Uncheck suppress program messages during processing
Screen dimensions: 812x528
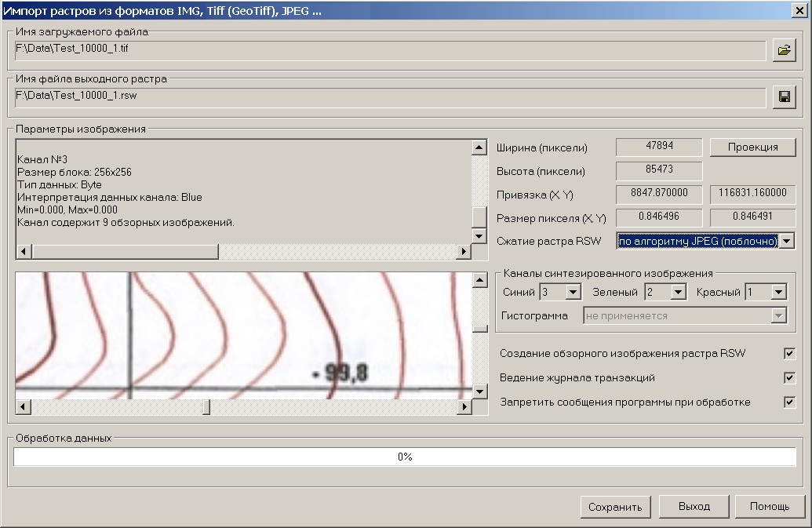click(789, 402)
